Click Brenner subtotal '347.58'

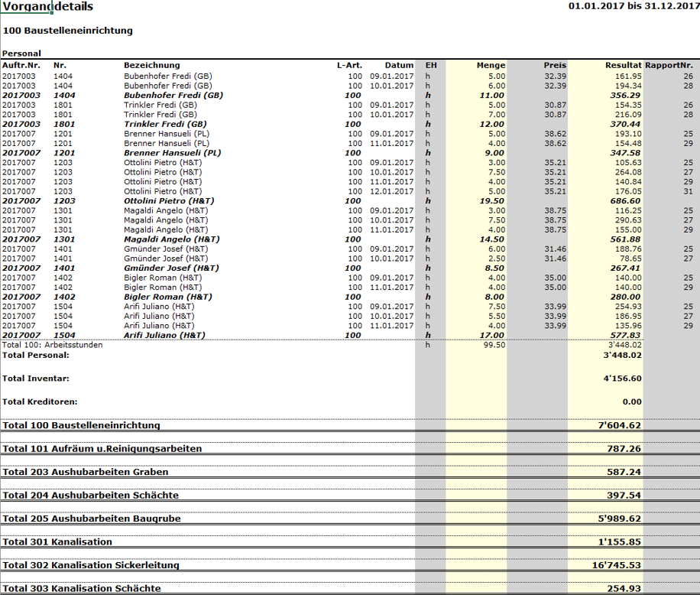click(625, 153)
